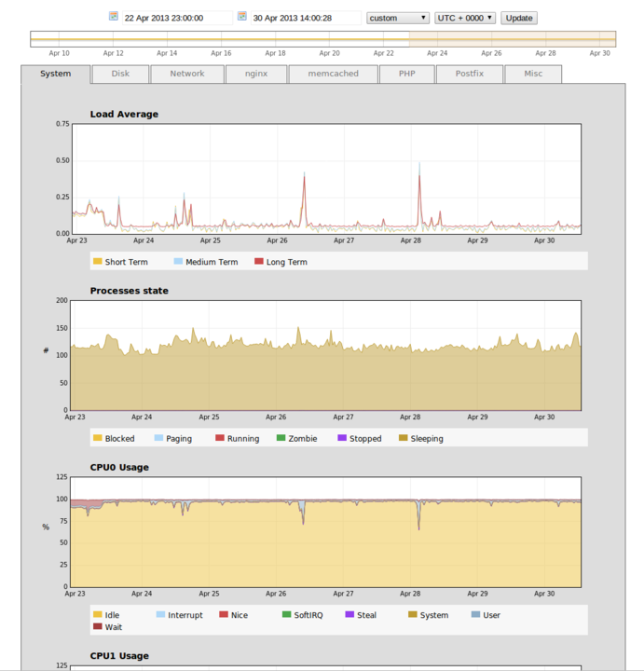Open the nginx tab
644x671 pixels.
tap(256, 74)
